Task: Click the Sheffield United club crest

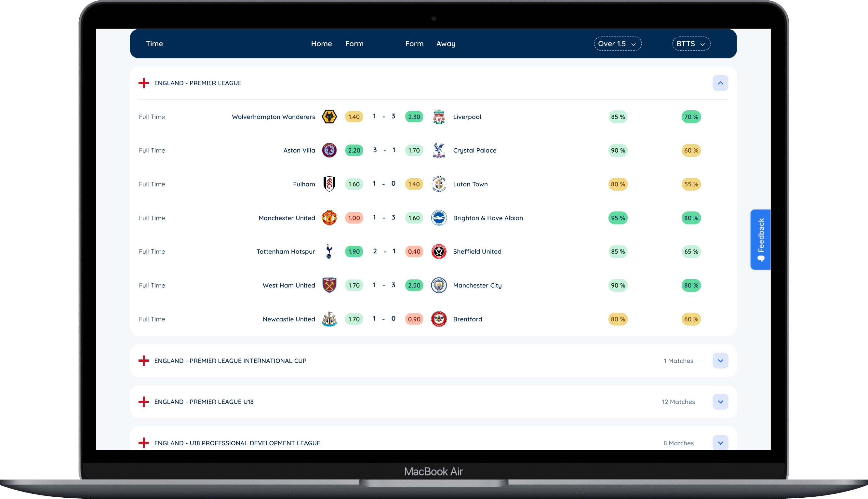Action: point(439,251)
